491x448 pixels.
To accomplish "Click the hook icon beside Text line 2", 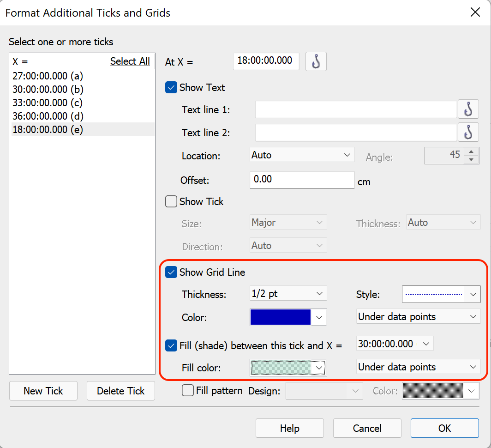I will (x=468, y=133).
